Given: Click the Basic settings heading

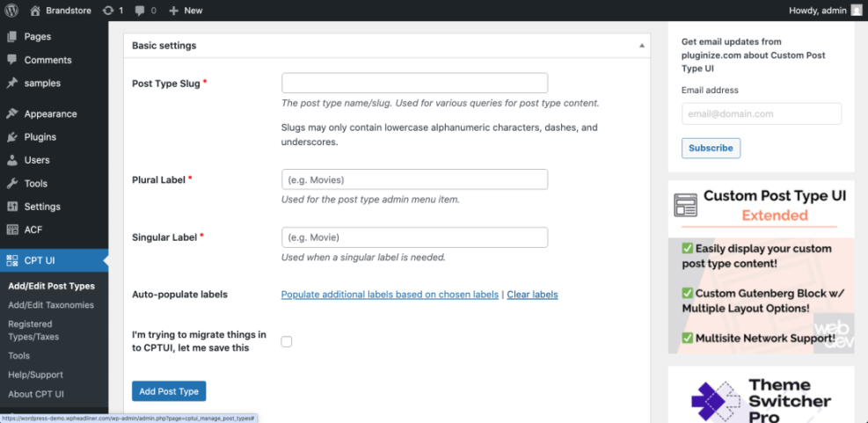Looking at the screenshot, I should click(164, 46).
